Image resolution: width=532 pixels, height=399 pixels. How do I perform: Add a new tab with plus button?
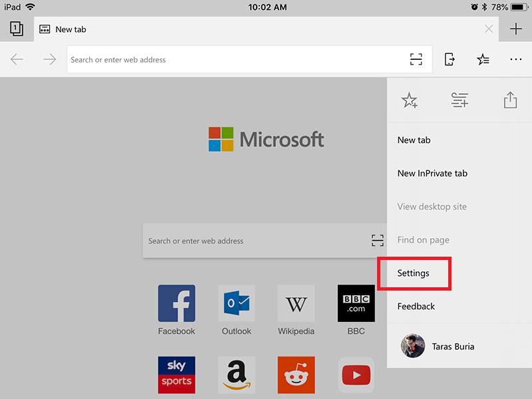click(516, 29)
